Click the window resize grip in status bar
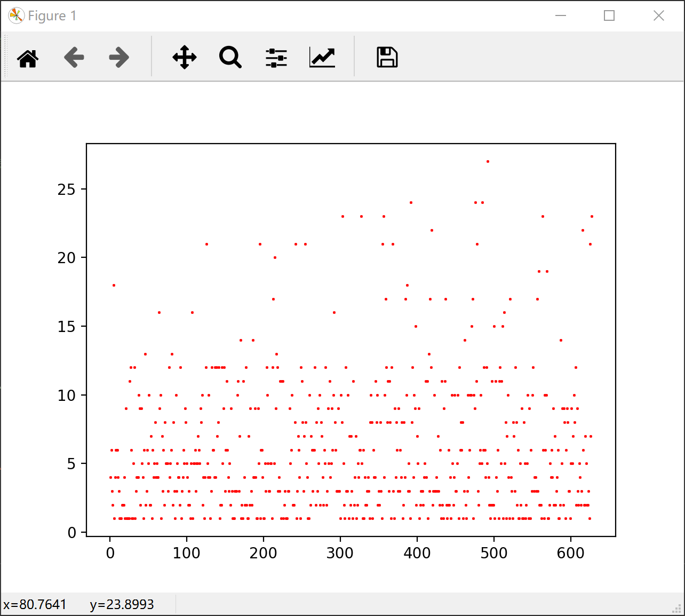Screen dimensions: 685x616 [x=676, y=608]
